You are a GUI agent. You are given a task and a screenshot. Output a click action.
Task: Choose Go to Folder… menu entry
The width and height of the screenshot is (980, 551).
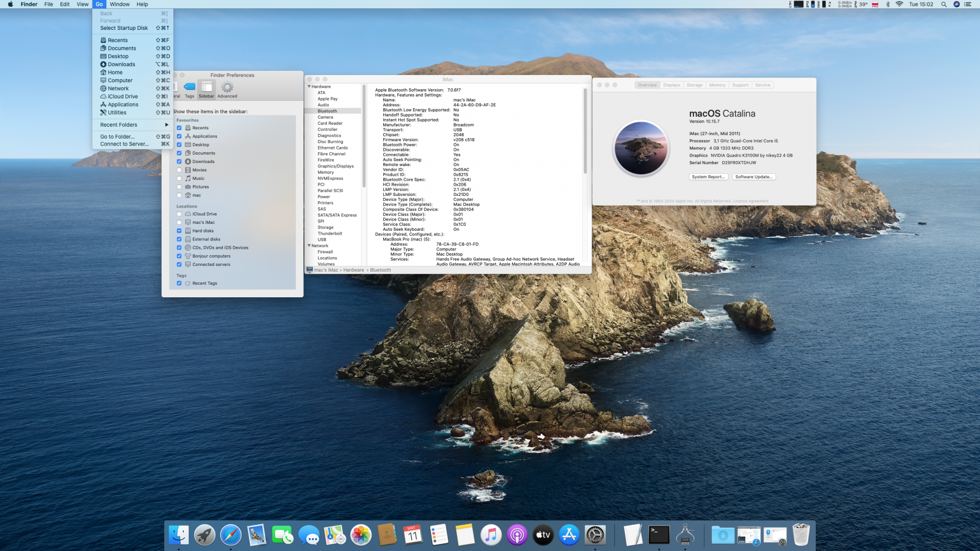tap(118, 137)
